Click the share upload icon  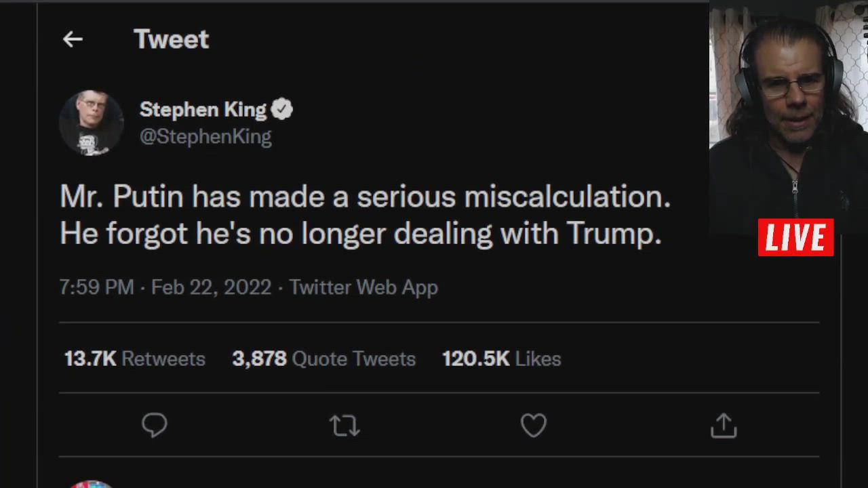(724, 426)
